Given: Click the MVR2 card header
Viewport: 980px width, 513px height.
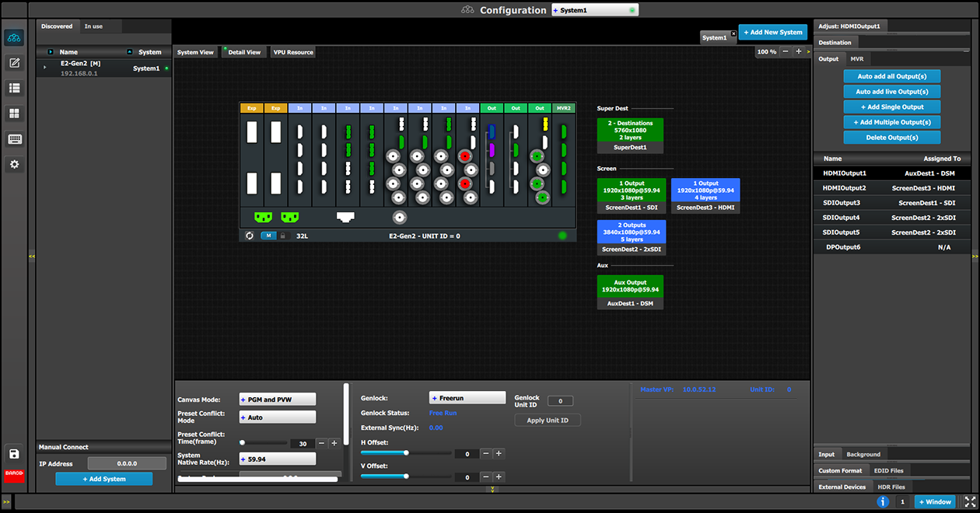Looking at the screenshot, I should tap(564, 108).
